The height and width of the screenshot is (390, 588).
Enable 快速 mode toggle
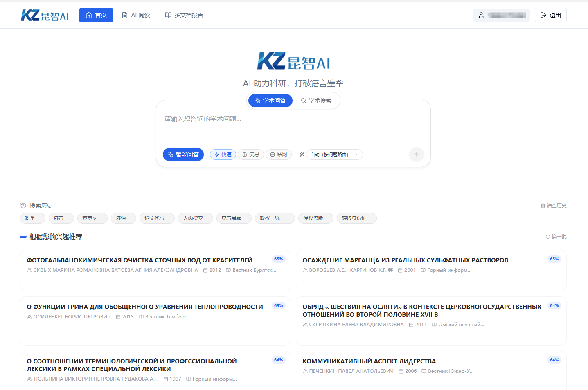coord(223,155)
